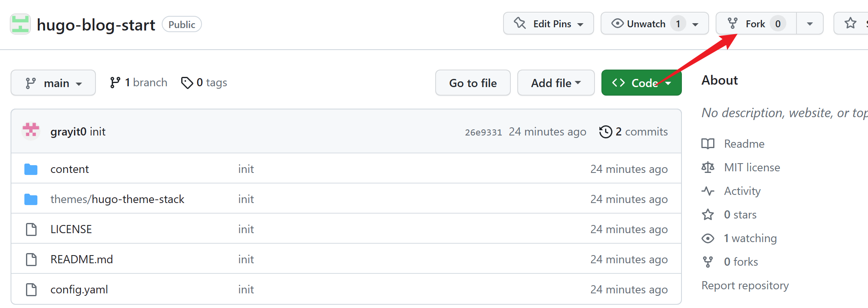
Task: Expand the Fork options arrow
Action: point(809,24)
